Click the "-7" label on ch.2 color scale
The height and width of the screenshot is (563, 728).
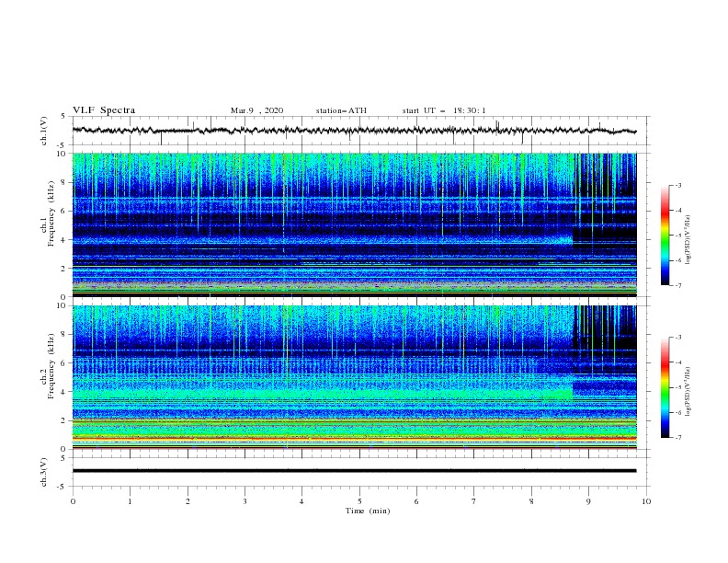(x=678, y=437)
